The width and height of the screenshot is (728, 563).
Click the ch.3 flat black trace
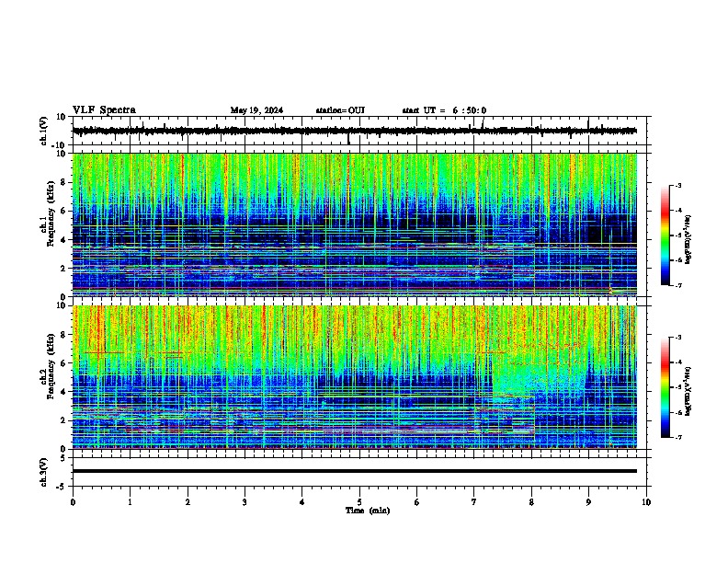coord(355,471)
